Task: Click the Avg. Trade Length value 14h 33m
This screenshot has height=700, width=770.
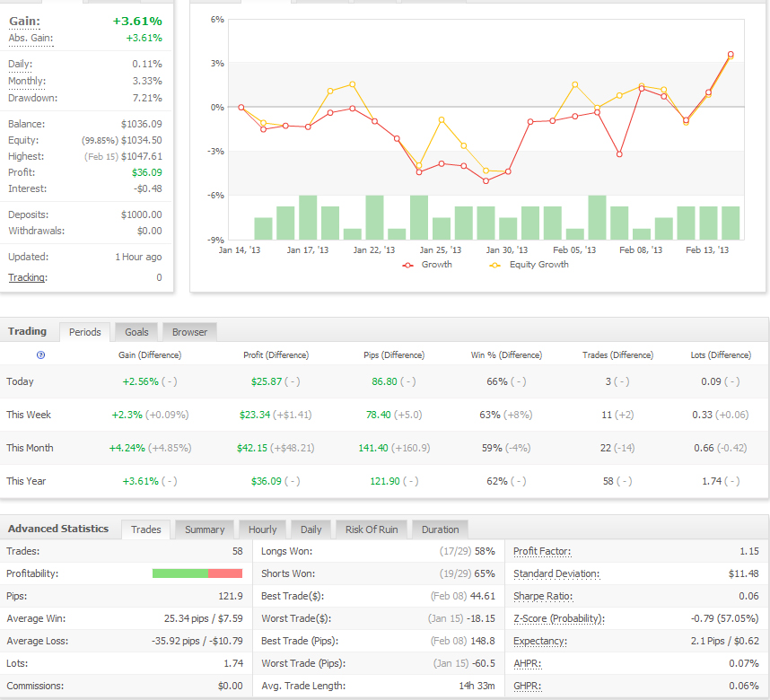Action: (477, 687)
